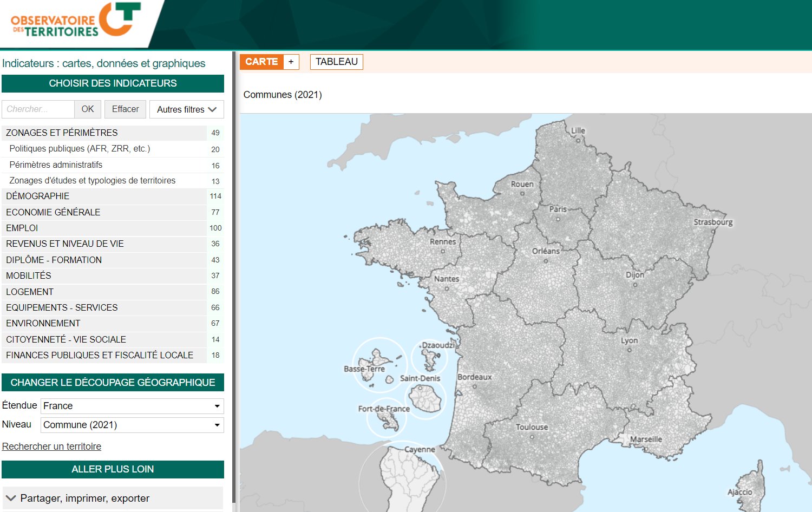Viewport: 812px width, 512px height.
Task: Click the Bordeaux label on map
Action: (x=474, y=377)
